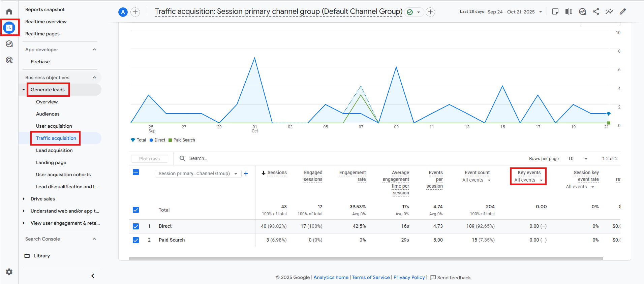The height and width of the screenshot is (284, 644).
Task: Click the Sessions sort arrow icon
Action: tap(264, 173)
